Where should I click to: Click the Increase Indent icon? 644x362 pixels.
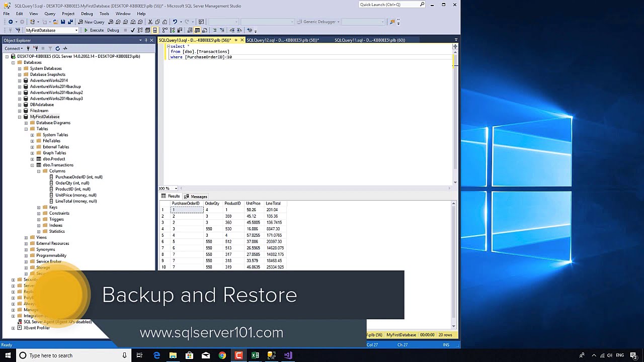(239, 30)
